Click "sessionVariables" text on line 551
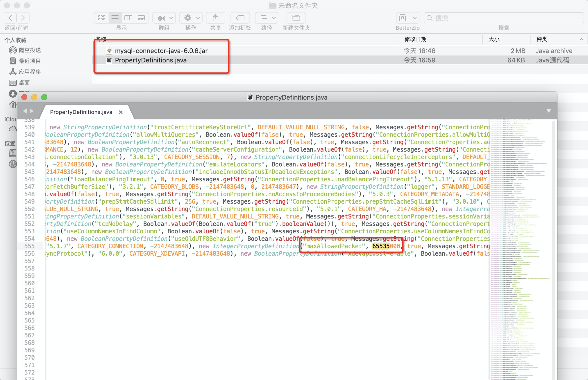The image size is (588, 380). tap(154, 217)
